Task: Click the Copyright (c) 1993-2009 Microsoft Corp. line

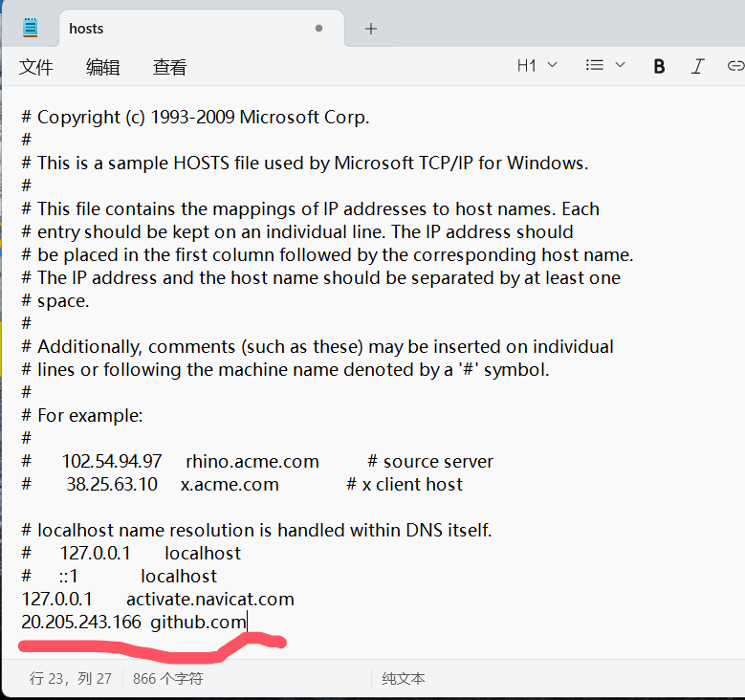Action: pyautogui.click(x=195, y=117)
